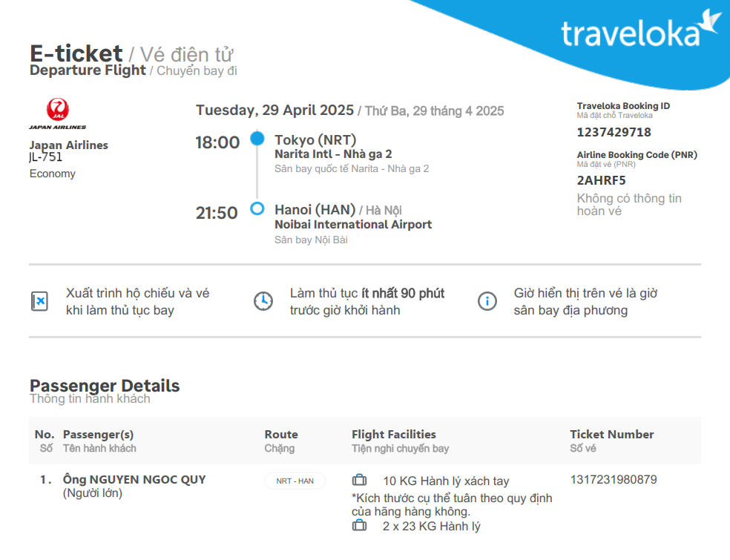Click the Flight Facilities column header
Viewport: 730px width, 560px height.
(393, 435)
